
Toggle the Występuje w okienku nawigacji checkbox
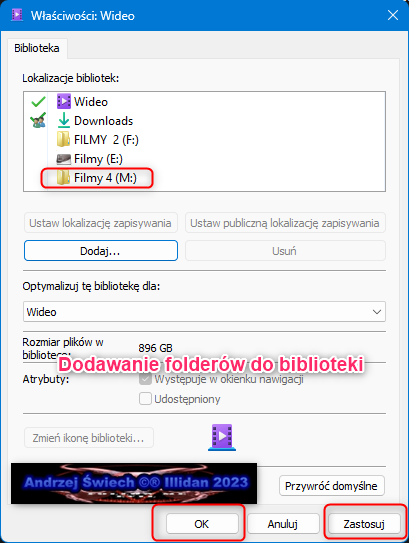[145, 379]
